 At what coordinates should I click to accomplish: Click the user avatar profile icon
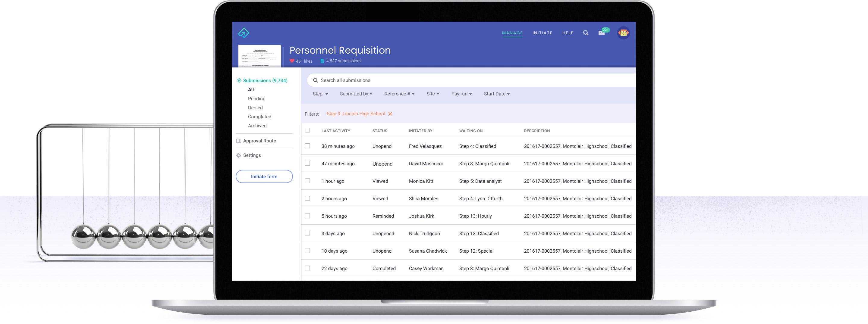click(x=623, y=33)
